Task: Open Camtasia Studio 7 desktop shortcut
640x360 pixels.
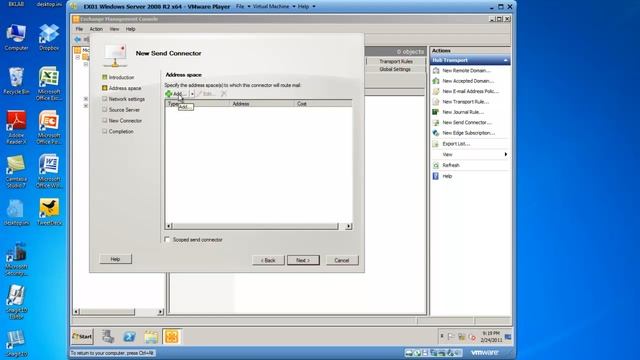Action: point(16,171)
